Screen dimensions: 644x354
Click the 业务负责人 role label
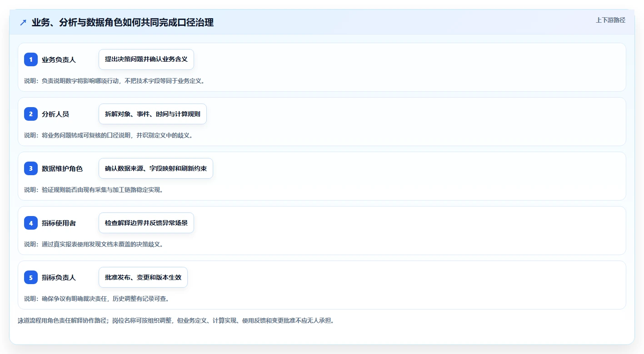coord(59,59)
